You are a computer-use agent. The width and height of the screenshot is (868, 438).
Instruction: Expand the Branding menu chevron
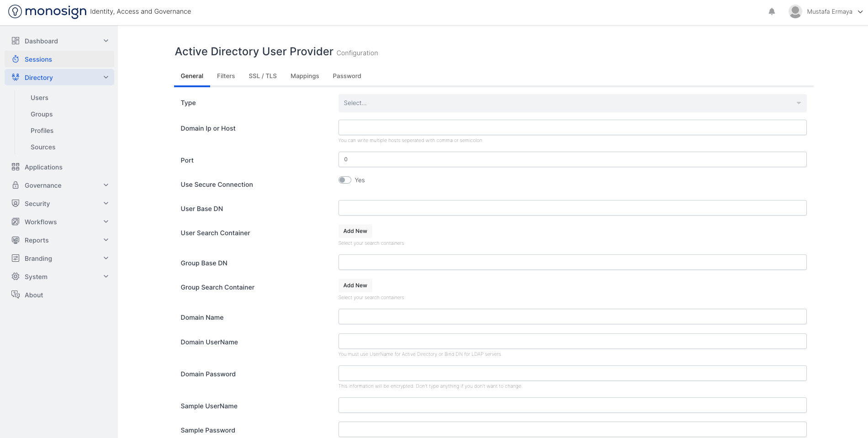click(106, 259)
